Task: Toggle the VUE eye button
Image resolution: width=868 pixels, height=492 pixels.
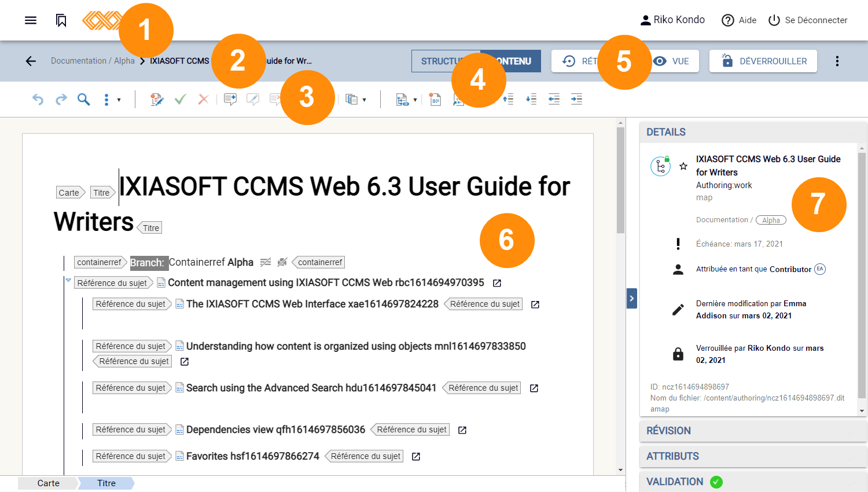Action: tap(671, 61)
